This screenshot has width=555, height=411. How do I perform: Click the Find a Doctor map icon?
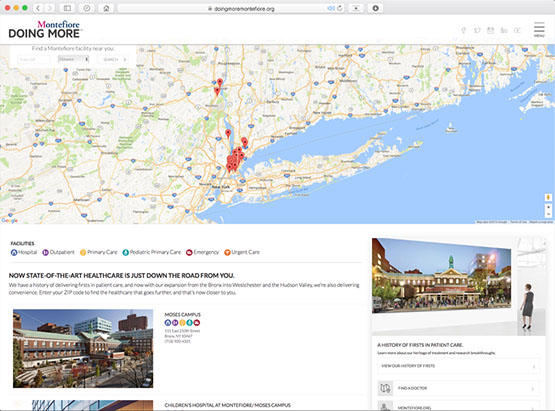pyautogui.click(x=385, y=388)
